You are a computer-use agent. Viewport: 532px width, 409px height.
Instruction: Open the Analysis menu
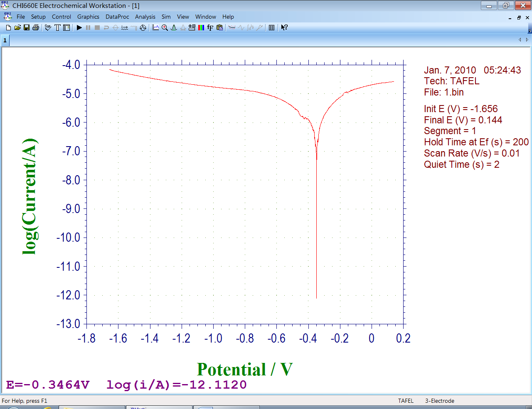pyautogui.click(x=145, y=17)
